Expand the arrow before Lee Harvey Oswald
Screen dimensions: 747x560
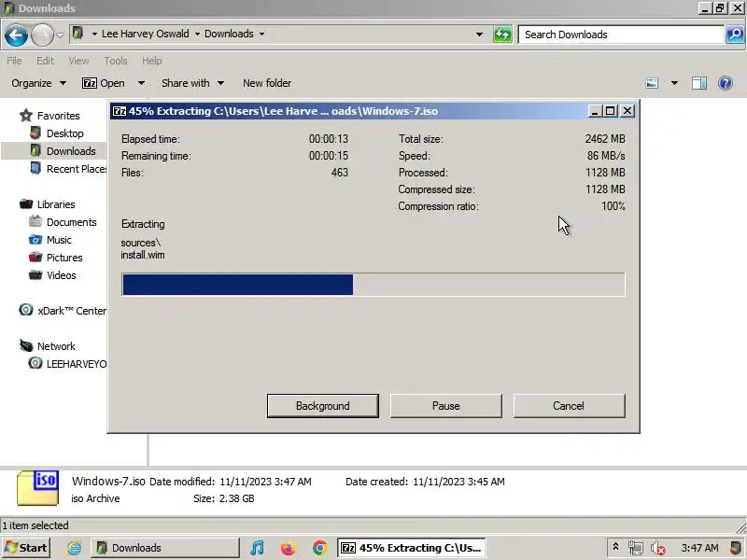click(x=94, y=35)
